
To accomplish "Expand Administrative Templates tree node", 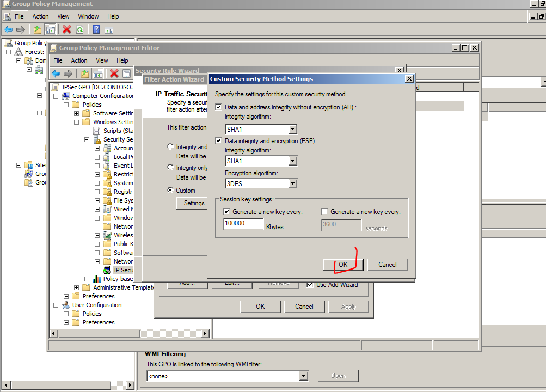I will tap(76, 287).
